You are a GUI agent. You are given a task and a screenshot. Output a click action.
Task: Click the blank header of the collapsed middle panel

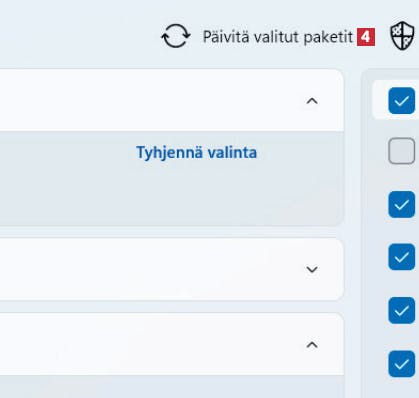(x=150, y=269)
